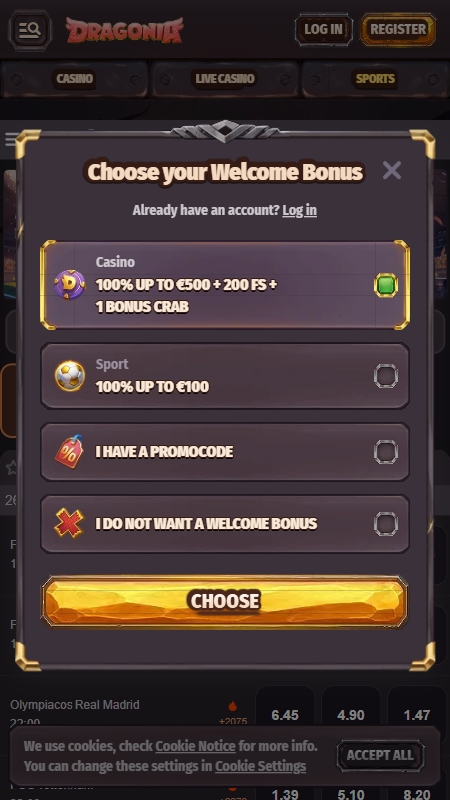This screenshot has width=450, height=800.
Task: Select the Sport 100% up to €100 option
Action: pos(225,376)
